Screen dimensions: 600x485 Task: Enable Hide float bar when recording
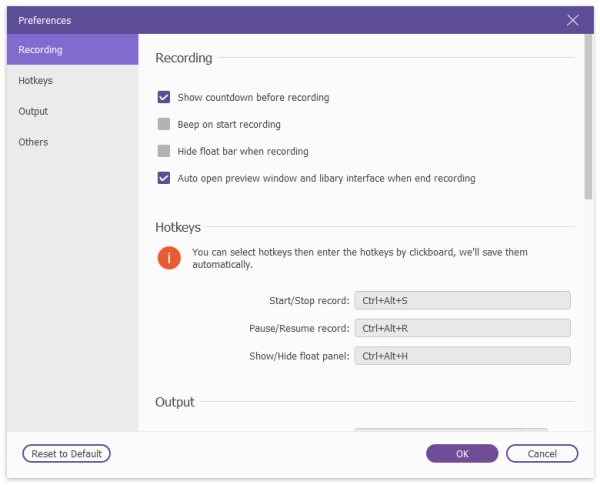(x=164, y=151)
